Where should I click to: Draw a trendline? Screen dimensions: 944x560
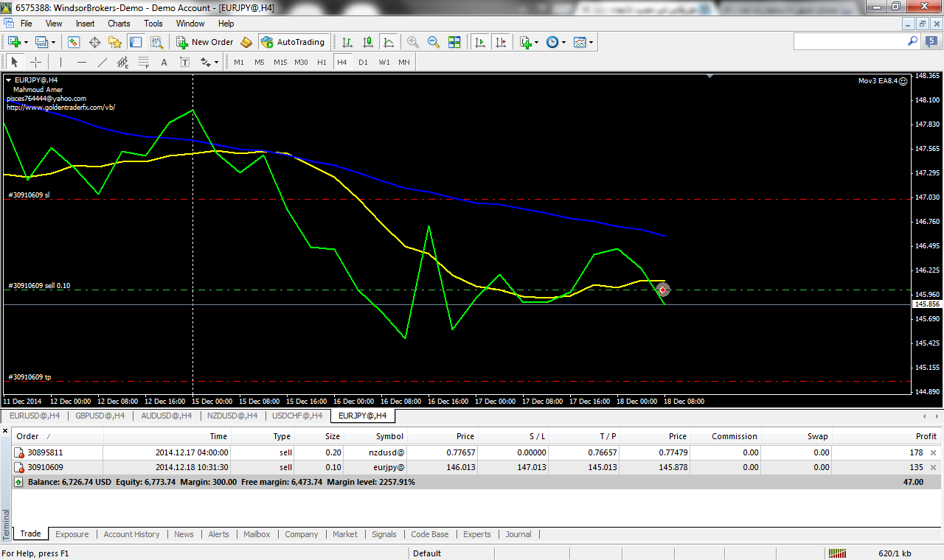[103, 62]
